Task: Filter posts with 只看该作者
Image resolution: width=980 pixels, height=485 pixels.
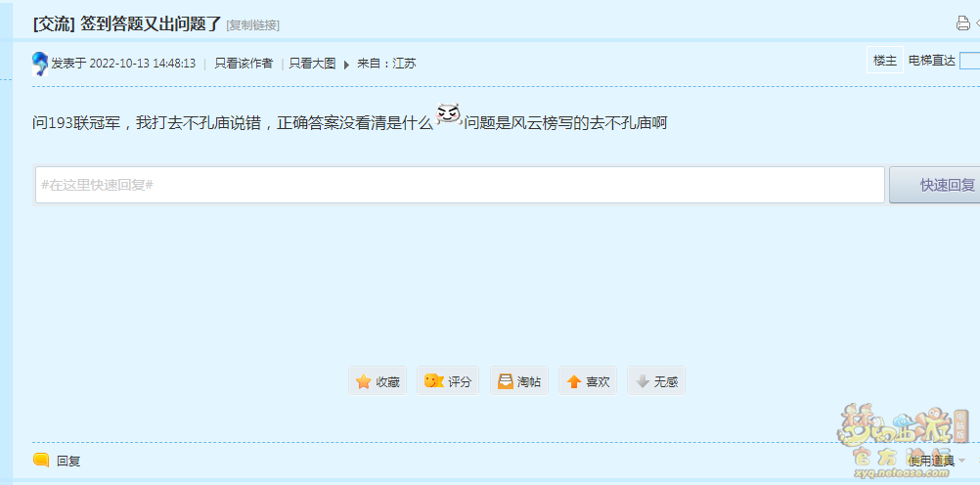Action: (244, 64)
